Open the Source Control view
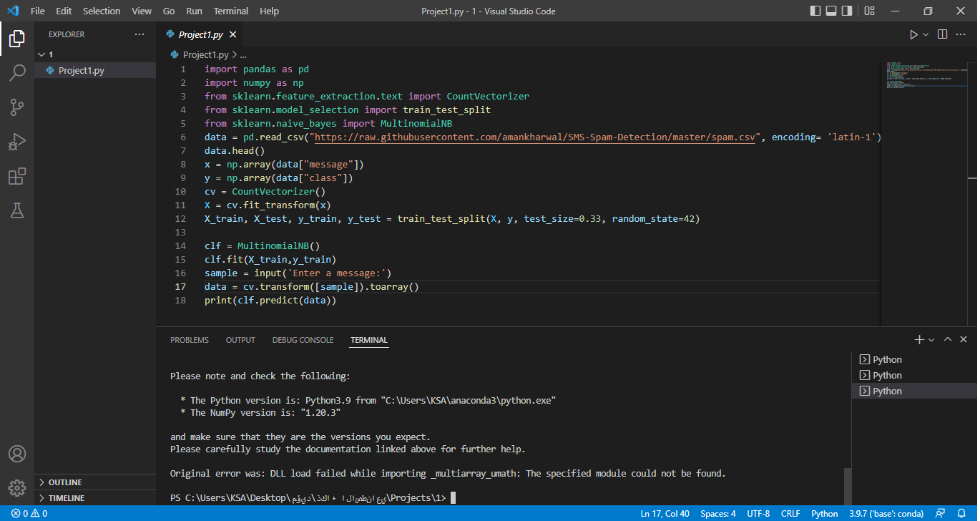The width and height of the screenshot is (980, 521). tap(17, 107)
